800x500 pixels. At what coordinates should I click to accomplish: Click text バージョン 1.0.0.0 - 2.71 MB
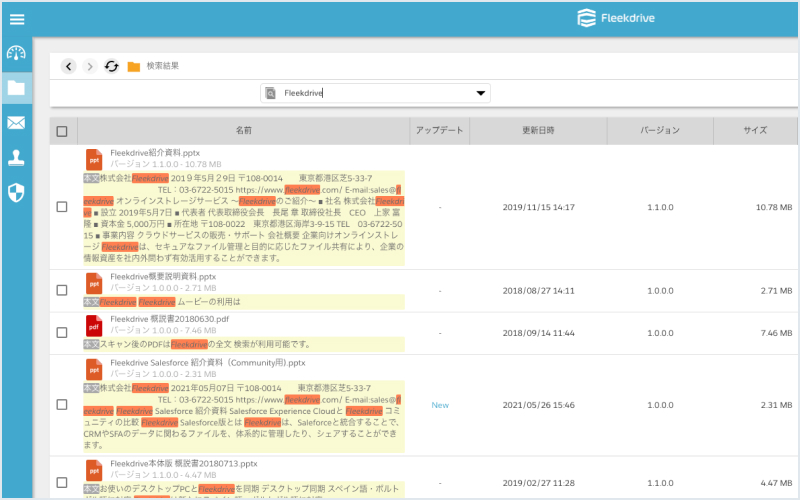163,288
